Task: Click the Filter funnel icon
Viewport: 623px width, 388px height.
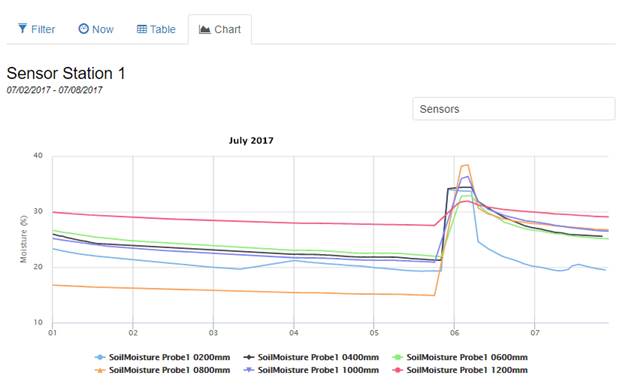Action: pos(23,29)
